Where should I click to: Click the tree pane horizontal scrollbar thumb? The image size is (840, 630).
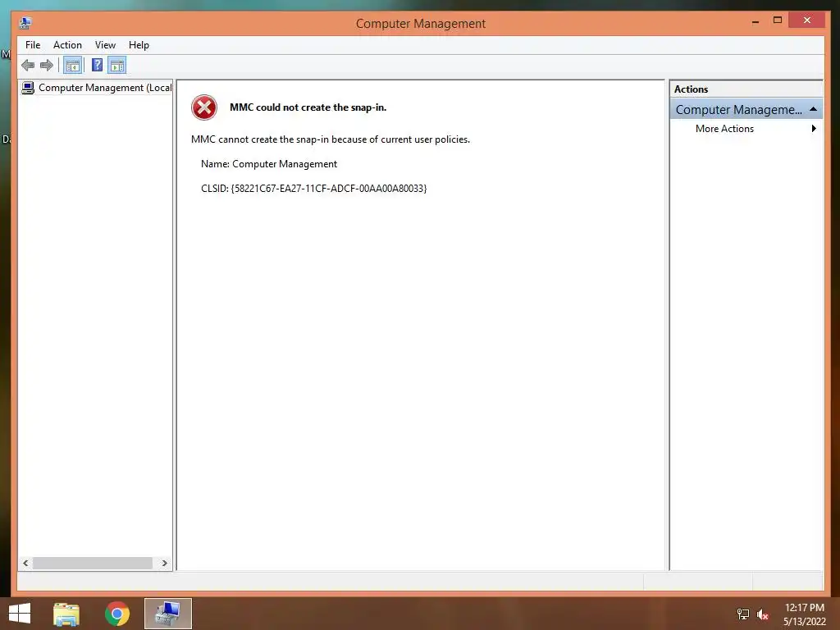point(93,563)
